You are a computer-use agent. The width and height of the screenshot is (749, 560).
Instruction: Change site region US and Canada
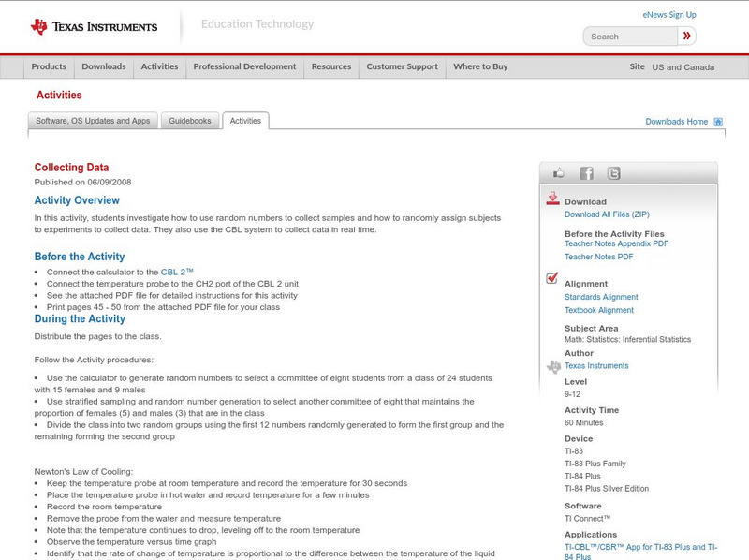[683, 67]
